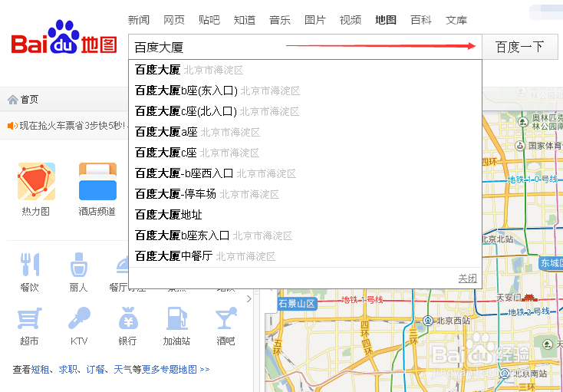This screenshot has width=563, height=392.
Task: Click the 地铁10号线 subway line label
Action: [533, 180]
